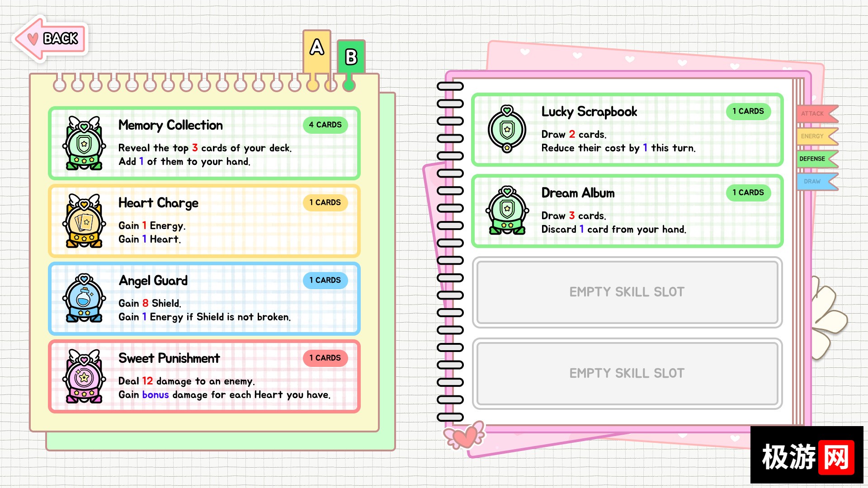Click 'Gain 1 Energy if Shield is not broken.'

point(205,317)
